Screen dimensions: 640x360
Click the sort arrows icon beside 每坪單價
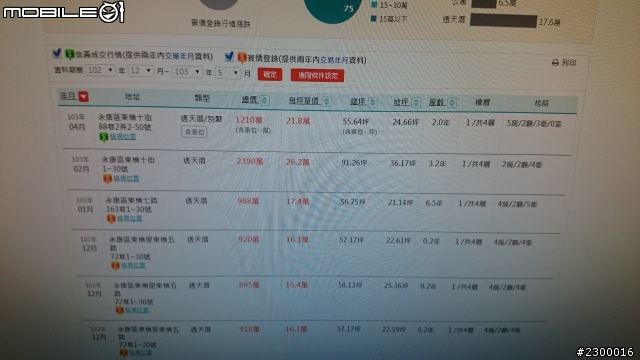coord(327,101)
